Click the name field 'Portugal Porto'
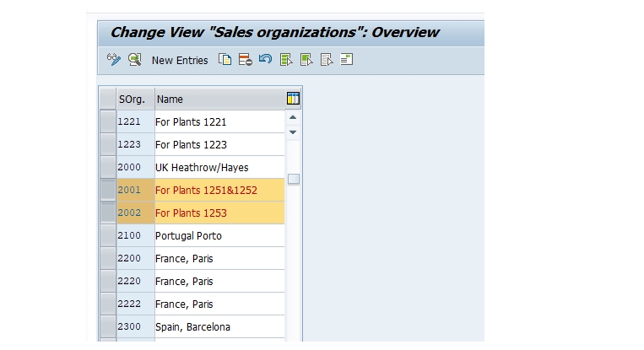This screenshot has height=350, width=644. click(219, 235)
